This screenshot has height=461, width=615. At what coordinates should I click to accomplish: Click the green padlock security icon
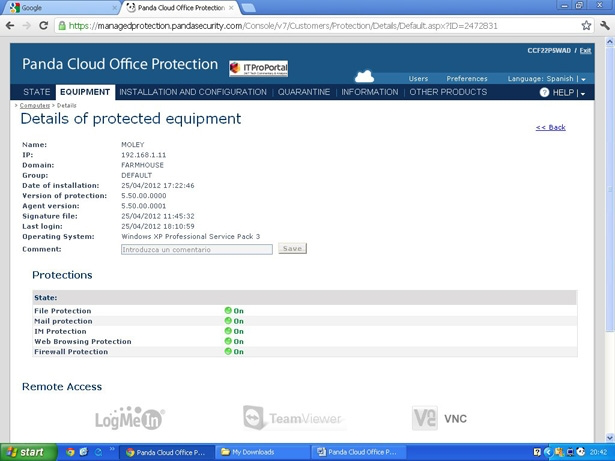click(62, 26)
